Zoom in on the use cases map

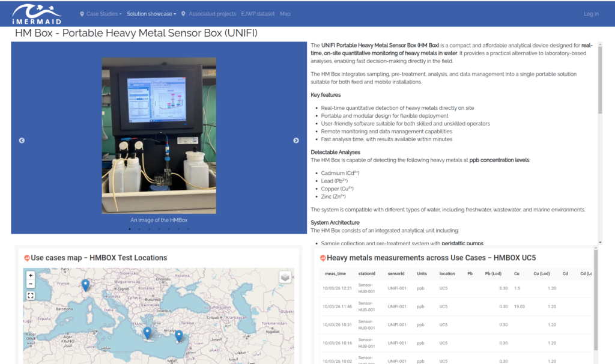point(31,275)
